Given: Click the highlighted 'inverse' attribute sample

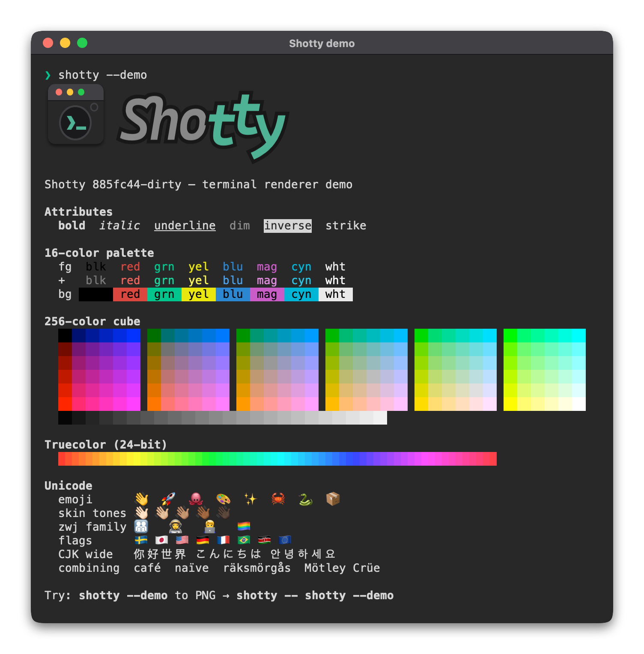Looking at the screenshot, I should 288,226.
